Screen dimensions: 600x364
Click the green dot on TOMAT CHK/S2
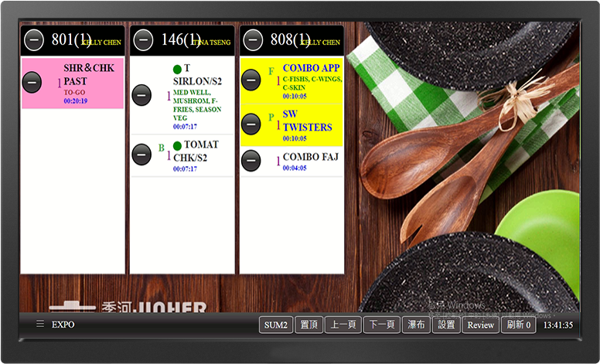click(x=177, y=145)
